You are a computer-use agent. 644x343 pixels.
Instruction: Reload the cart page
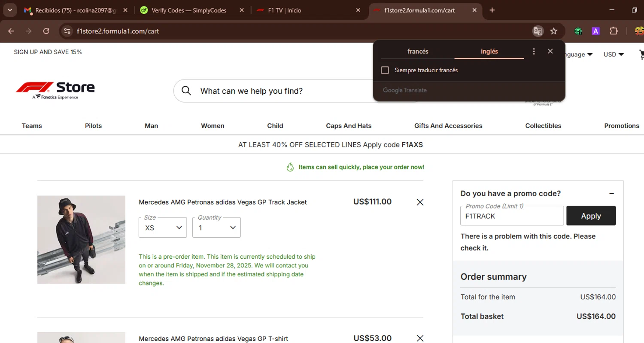pyautogui.click(x=46, y=31)
